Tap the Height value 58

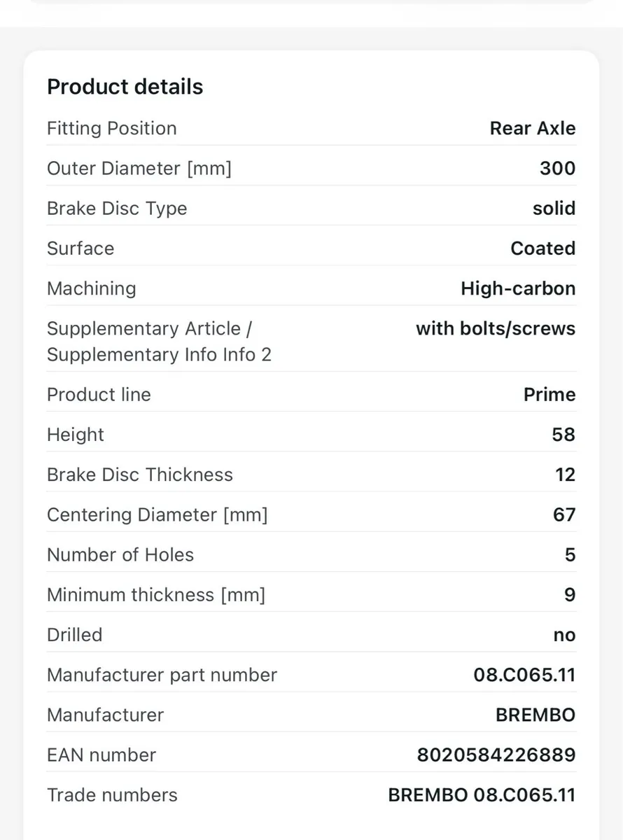click(x=563, y=435)
